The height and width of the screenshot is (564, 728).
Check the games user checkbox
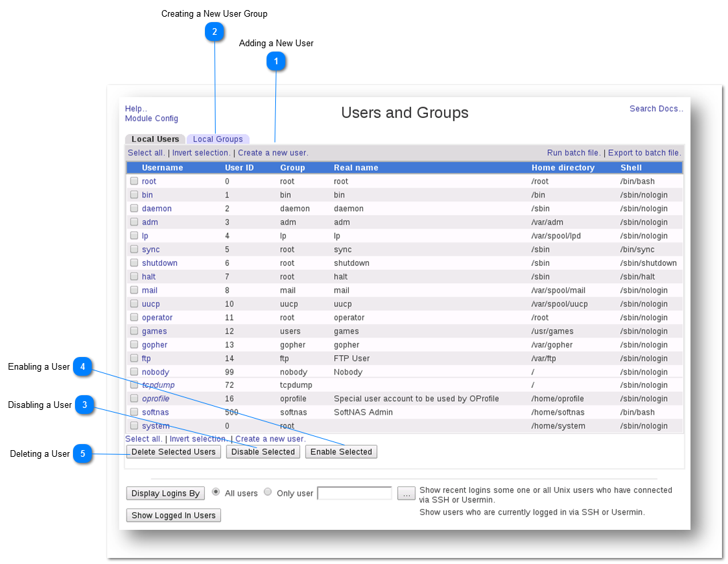click(x=134, y=331)
